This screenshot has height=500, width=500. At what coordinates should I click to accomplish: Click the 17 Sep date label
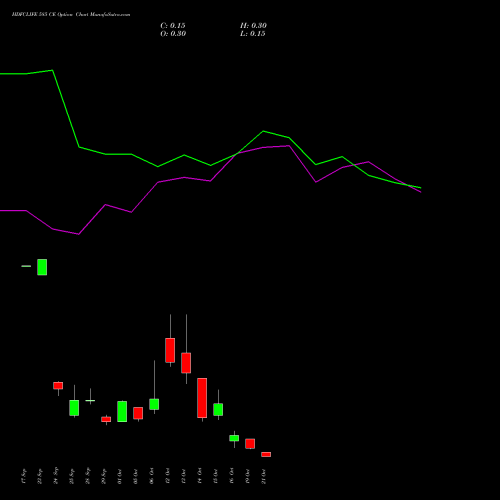click(x=24, y=476)
